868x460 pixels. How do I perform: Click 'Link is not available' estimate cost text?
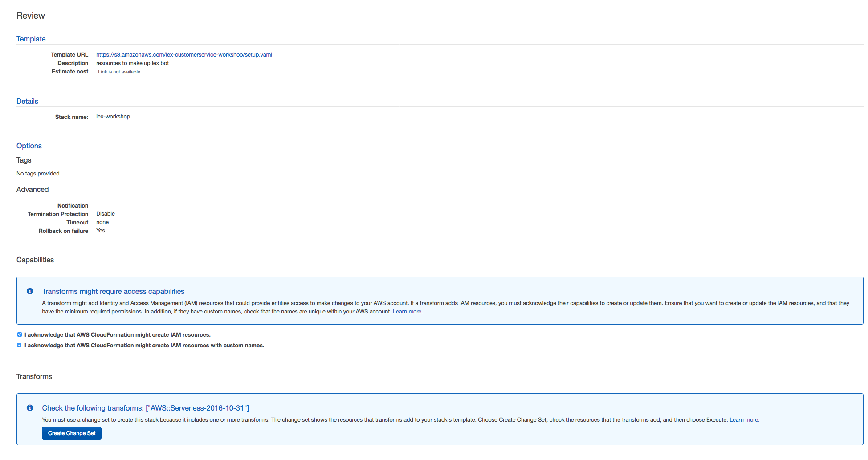(119, 72)
